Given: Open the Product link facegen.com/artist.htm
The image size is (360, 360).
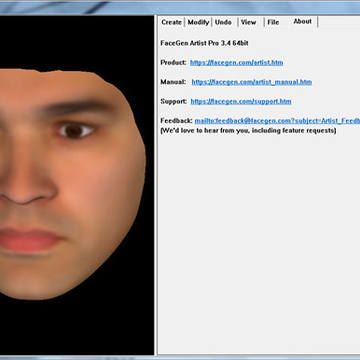Looking at the screenshot, I should [237, 63].
